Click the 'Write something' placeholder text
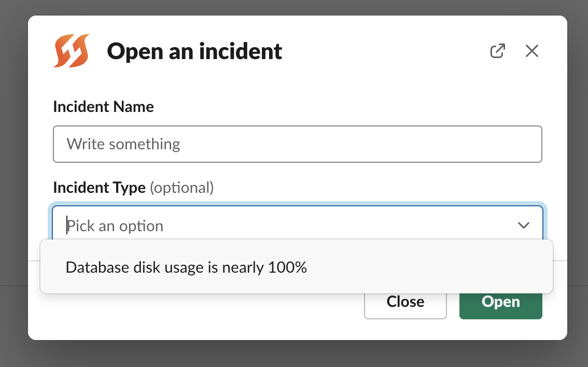 pos(123,144)
